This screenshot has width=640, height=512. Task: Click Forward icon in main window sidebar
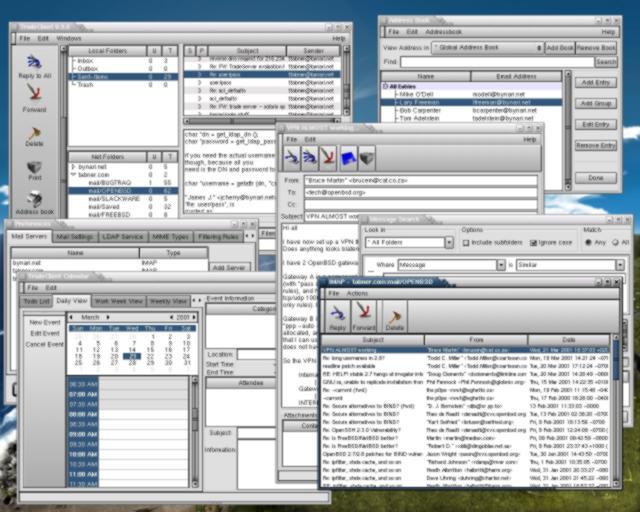pos(34,93)
